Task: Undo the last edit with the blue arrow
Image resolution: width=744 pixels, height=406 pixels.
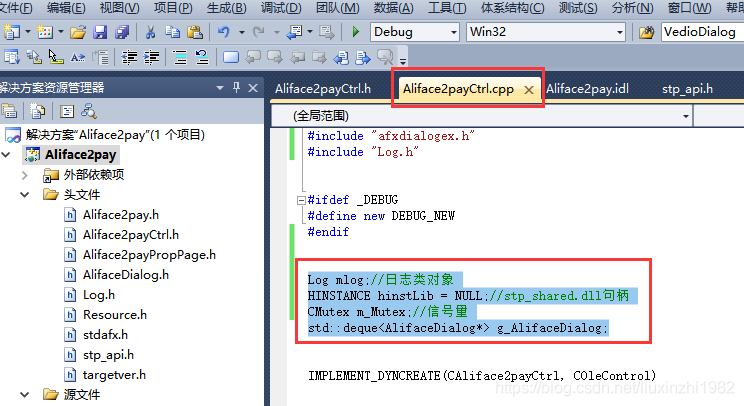Action: [223, 32]
